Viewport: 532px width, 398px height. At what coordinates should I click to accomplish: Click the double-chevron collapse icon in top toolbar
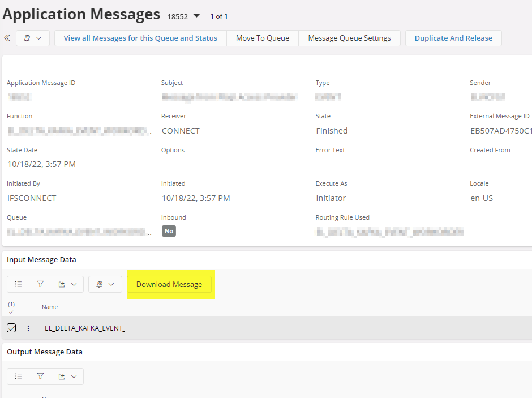(7, 38)
